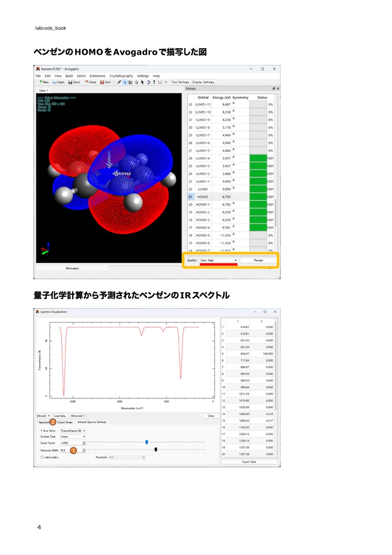Click the Gaussian Width input field
Screen dimensions: 392x555
click(x=71, y=450)
